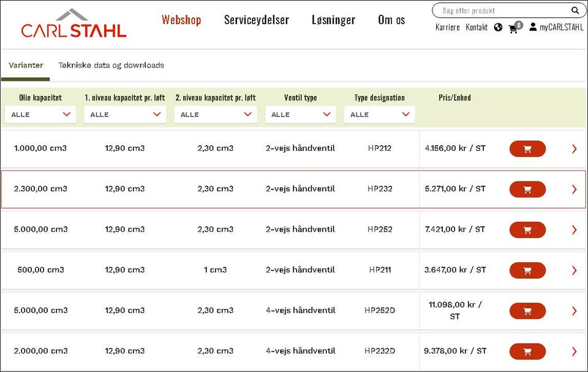The height and width of the screenshot is (372, 588).
Task: Open HP252 details via right arrow
Action: 574,230
